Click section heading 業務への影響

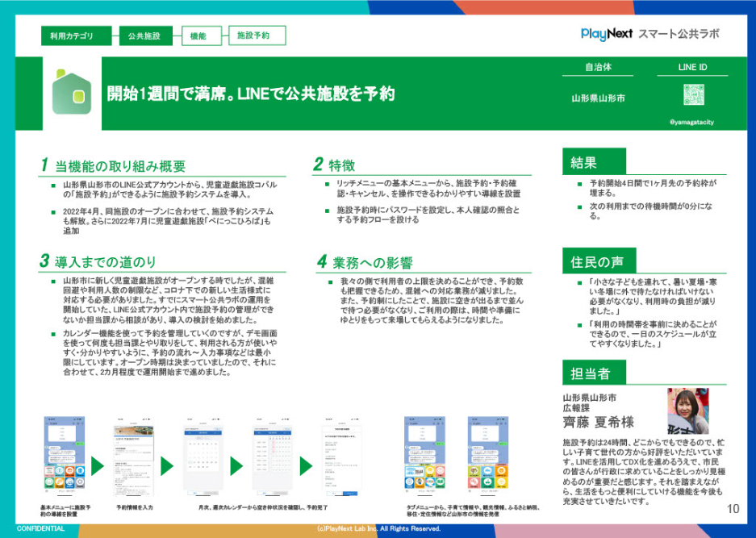tap(372, 263)
